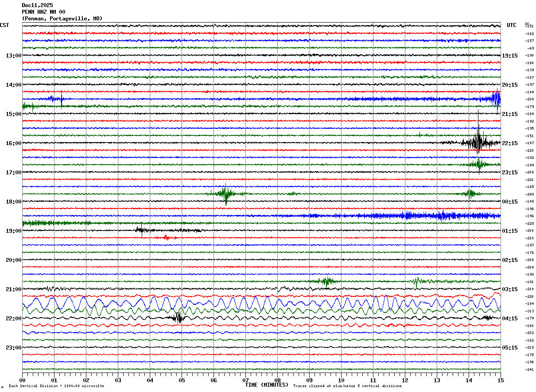Click the 04:15 UTC time label
Viewport: 536px width, 392px height.
coord(509,319)
